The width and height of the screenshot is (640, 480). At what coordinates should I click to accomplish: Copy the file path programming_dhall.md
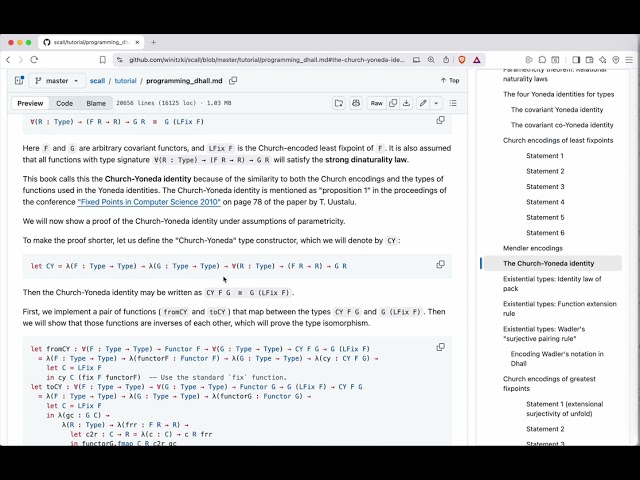[x=233, y=80]
